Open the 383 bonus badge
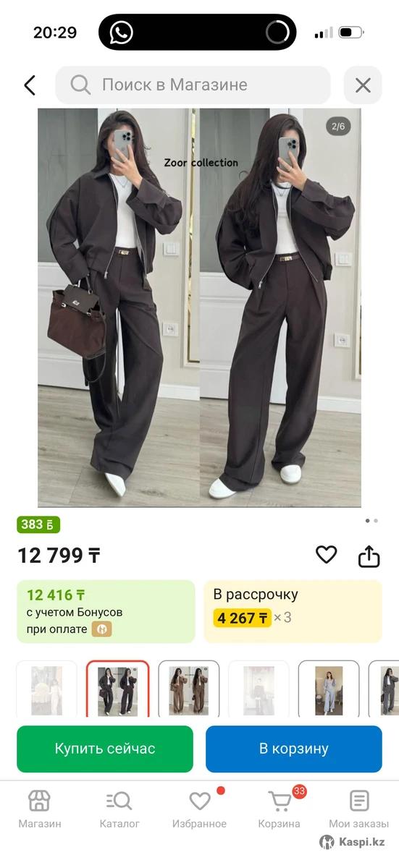Image resolution: width=399 pixels, height=868 pixels. pyautogui.click(x=38, y=524)
